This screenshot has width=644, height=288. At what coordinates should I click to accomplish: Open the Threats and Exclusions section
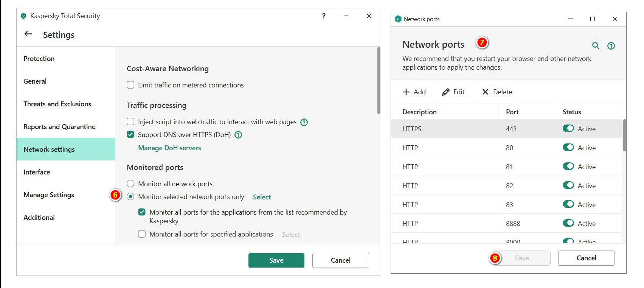(x=57, y=104)
